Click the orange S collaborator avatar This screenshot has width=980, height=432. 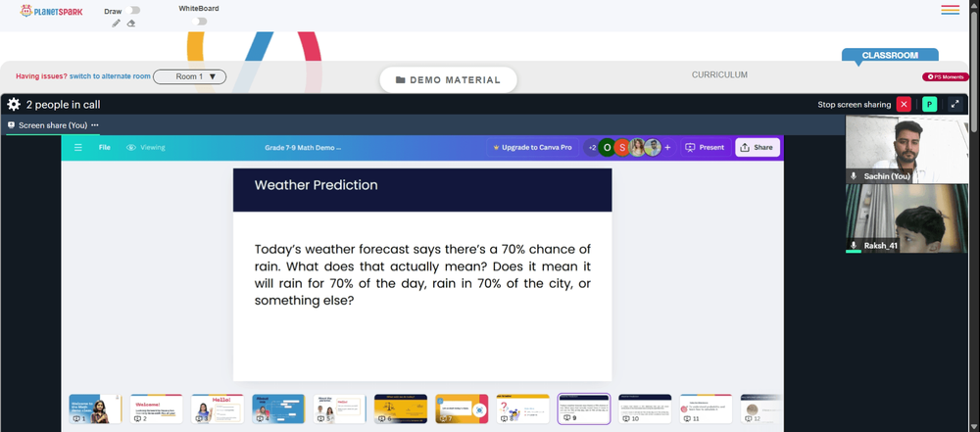pos(621,148)
